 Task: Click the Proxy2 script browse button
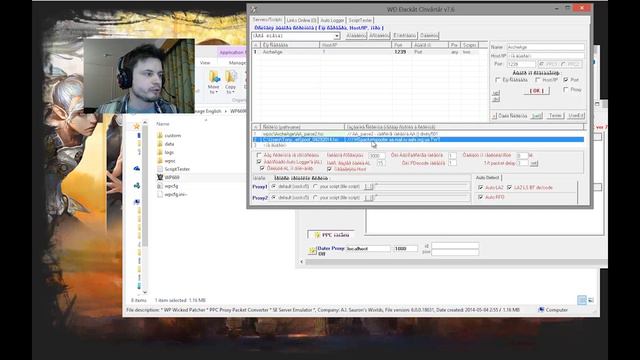(369, 198)
